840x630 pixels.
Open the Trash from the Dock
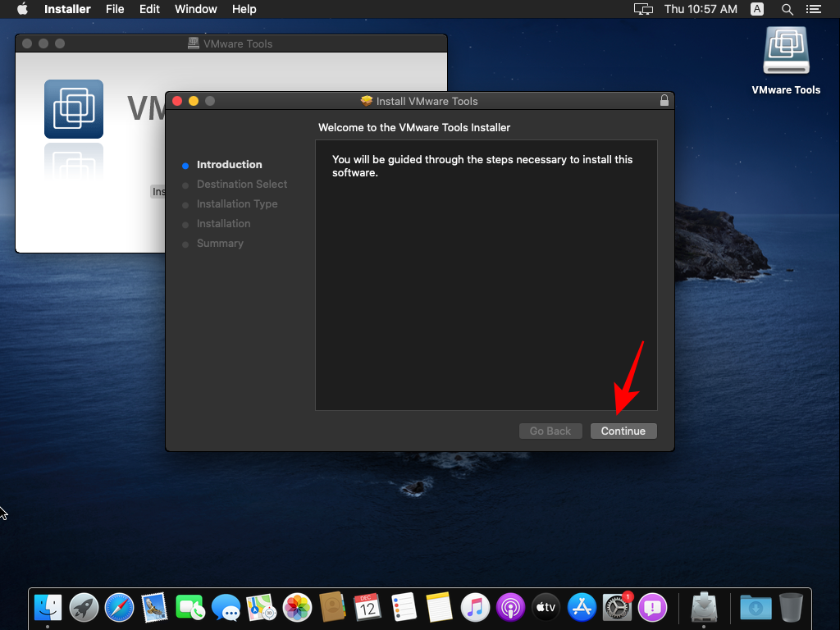click(790, 608)
